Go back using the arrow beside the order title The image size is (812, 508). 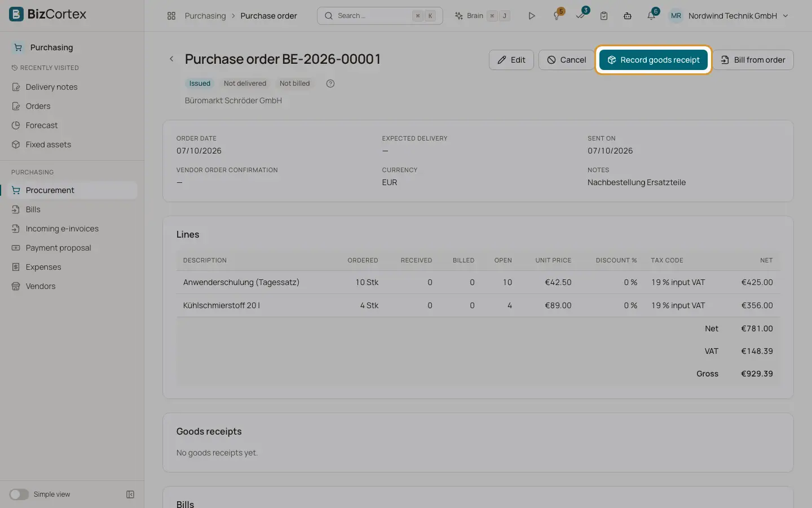[172, 59]
